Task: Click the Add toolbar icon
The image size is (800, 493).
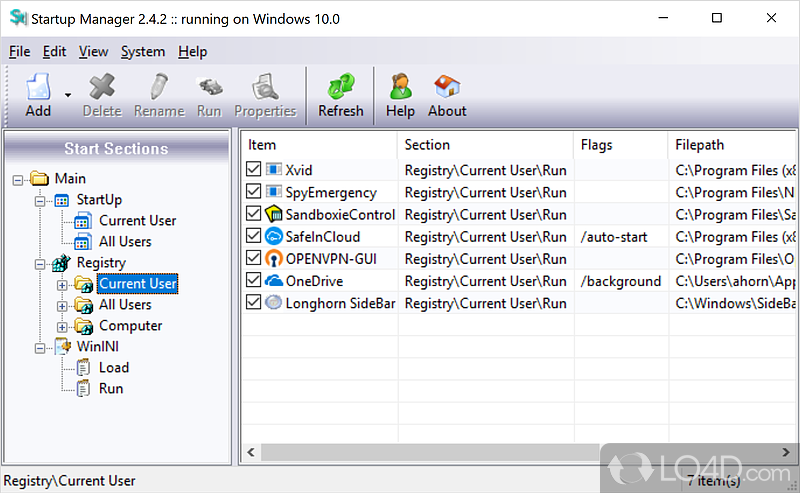Action: tap(37, 87)
